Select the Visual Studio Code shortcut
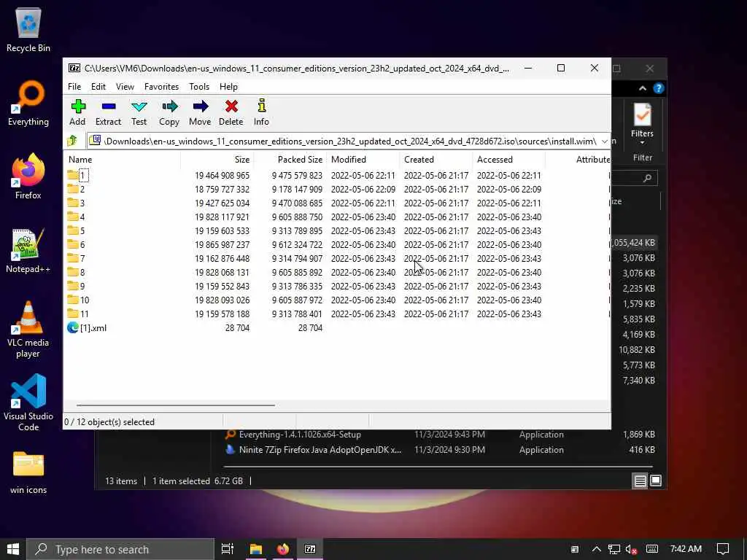Image resolution: width=747 pixels, height=560 pixels. 28,402
